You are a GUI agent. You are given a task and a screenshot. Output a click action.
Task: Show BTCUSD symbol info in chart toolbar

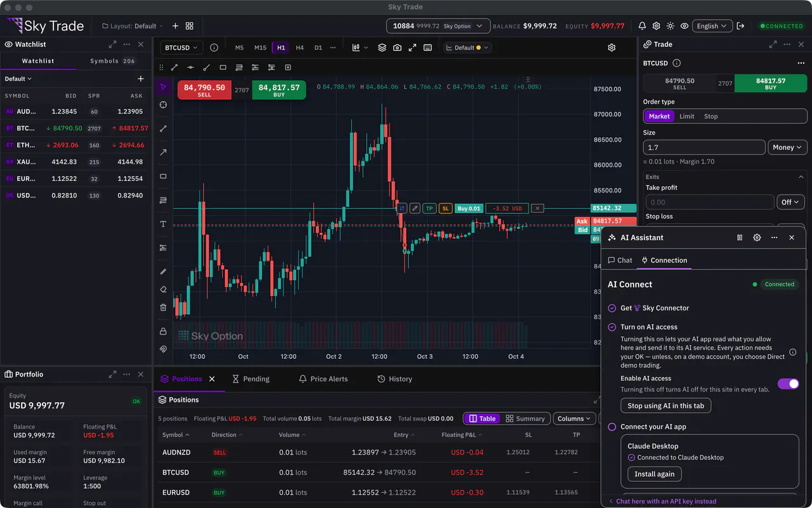pyautogui.click(x=214, y=48)
